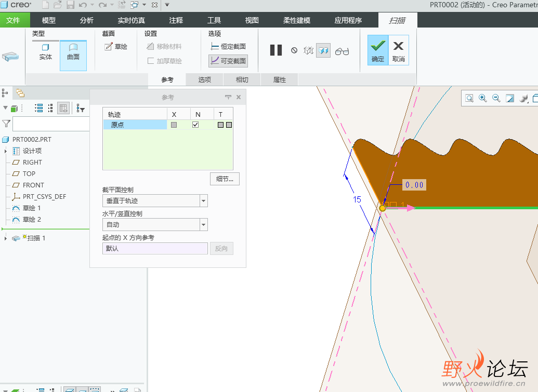538x392 pixels.
Task: Switch to the 分析 ribbon tab
Action: tap(86, 20)
